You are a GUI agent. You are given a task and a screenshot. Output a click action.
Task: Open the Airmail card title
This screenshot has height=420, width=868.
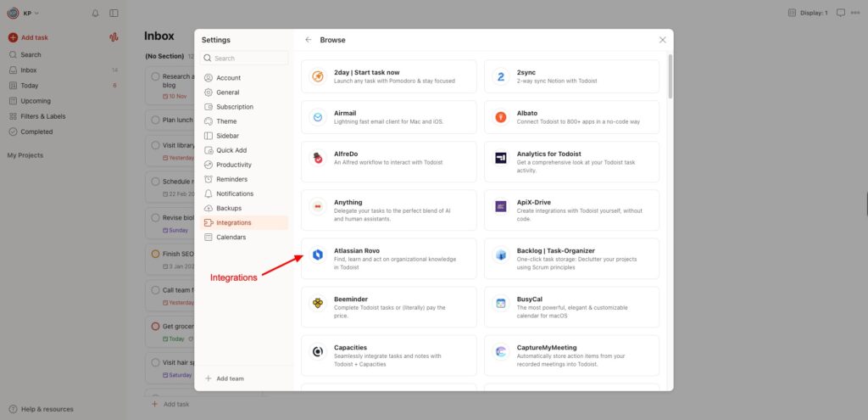pyautogui.click(x=345, y=113)
